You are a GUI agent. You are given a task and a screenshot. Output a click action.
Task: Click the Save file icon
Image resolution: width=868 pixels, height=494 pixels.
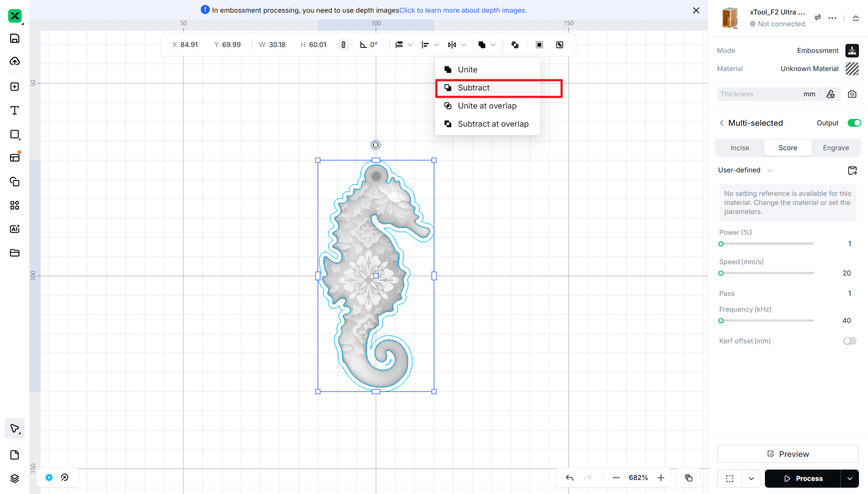coord(14,38)
